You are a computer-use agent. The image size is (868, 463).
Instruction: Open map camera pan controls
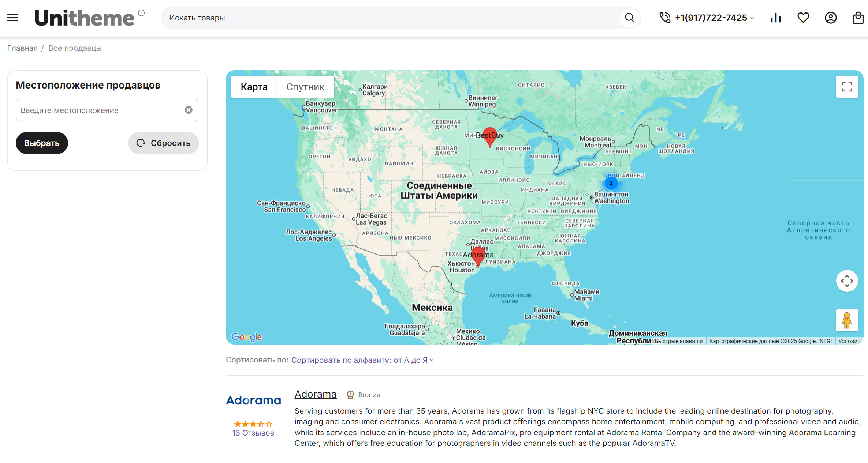coord(847,281)
